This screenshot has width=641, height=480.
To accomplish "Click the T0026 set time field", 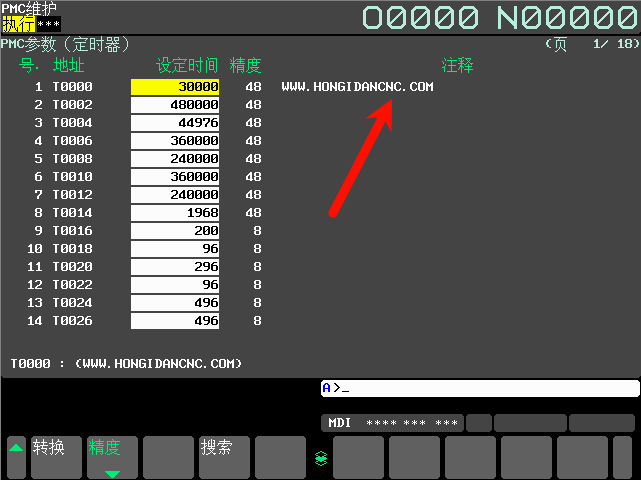I will pos(175,321).
